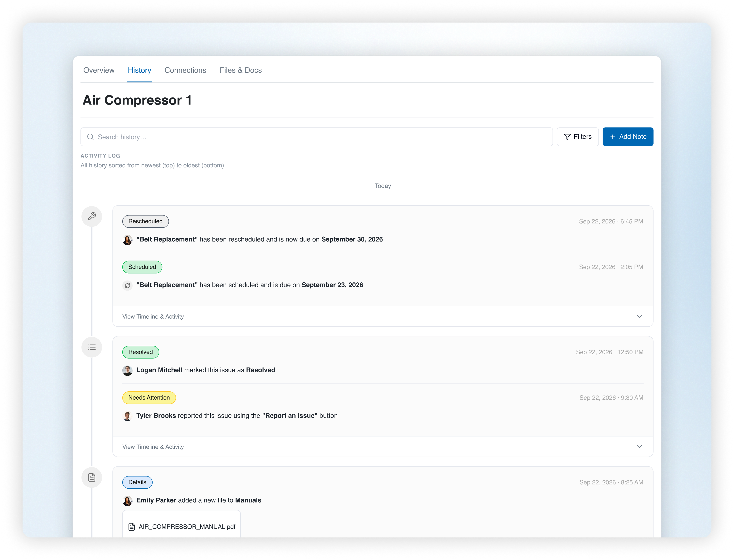Select the History tab
The image size is (734, 560).
click(140, 70)
